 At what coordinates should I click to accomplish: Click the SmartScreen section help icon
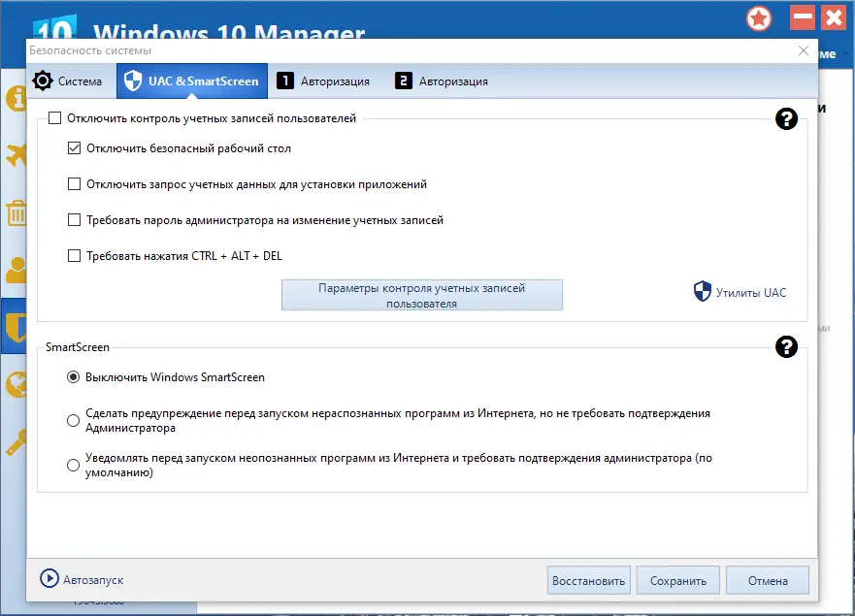pyautogui.click(x=786, y=346)
